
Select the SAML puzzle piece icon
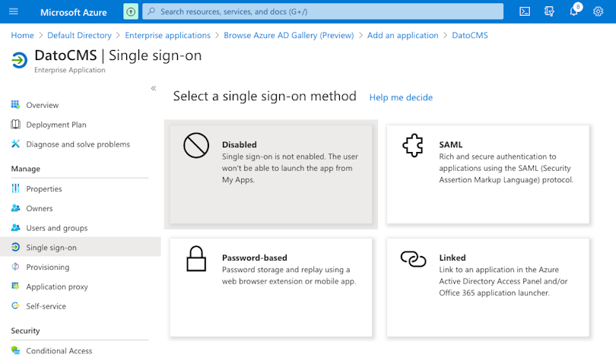413,145
